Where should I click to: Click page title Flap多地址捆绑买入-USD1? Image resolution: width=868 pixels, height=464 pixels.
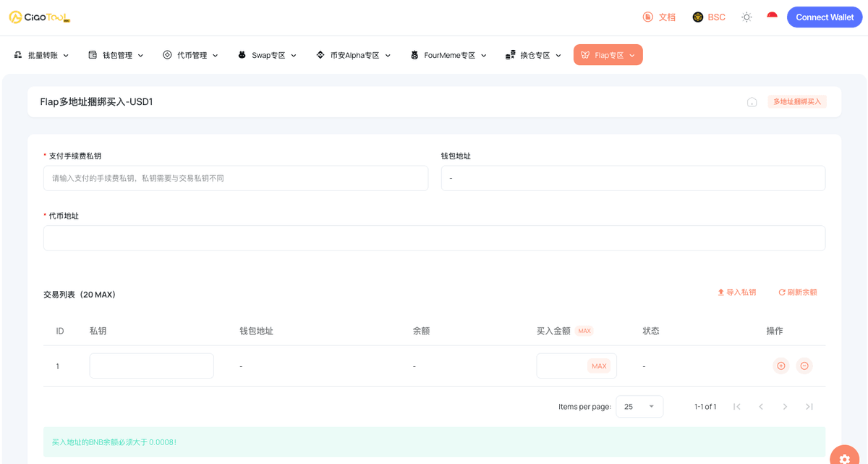96,102
